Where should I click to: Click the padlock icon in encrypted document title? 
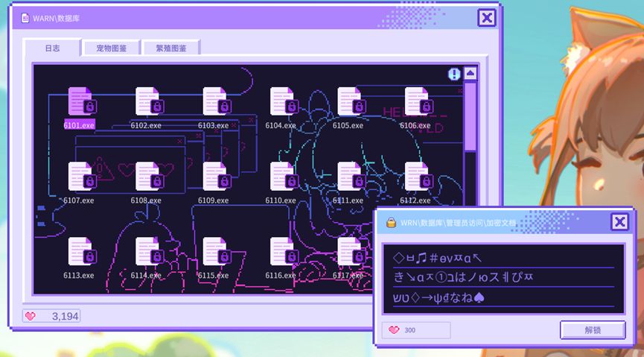392,223
